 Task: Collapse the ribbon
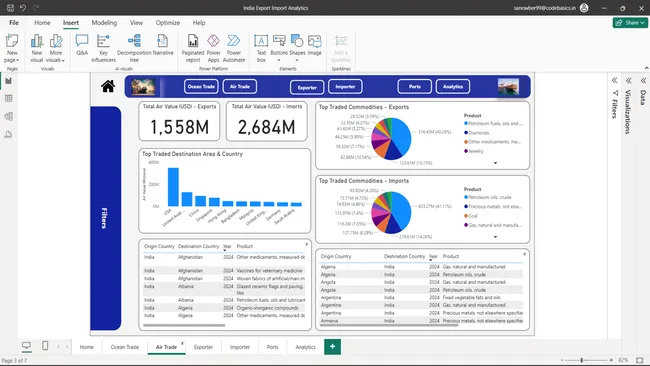click(x=646, y=68)
